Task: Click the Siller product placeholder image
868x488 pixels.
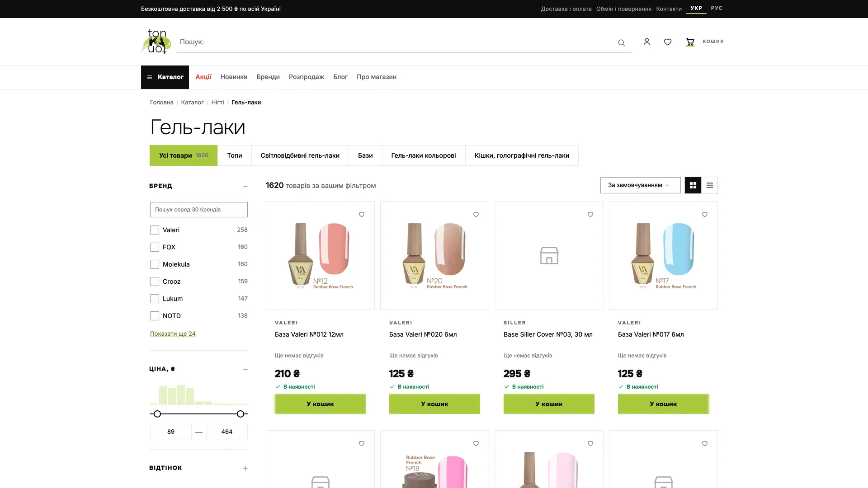Action: (549, 255)
